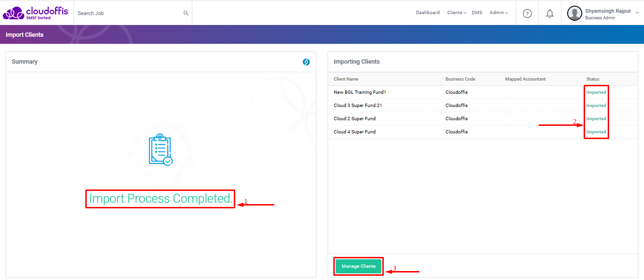The image size is (644, 280).
Task: Click the Mapped Accountant column header
Action: coord(525,79)
